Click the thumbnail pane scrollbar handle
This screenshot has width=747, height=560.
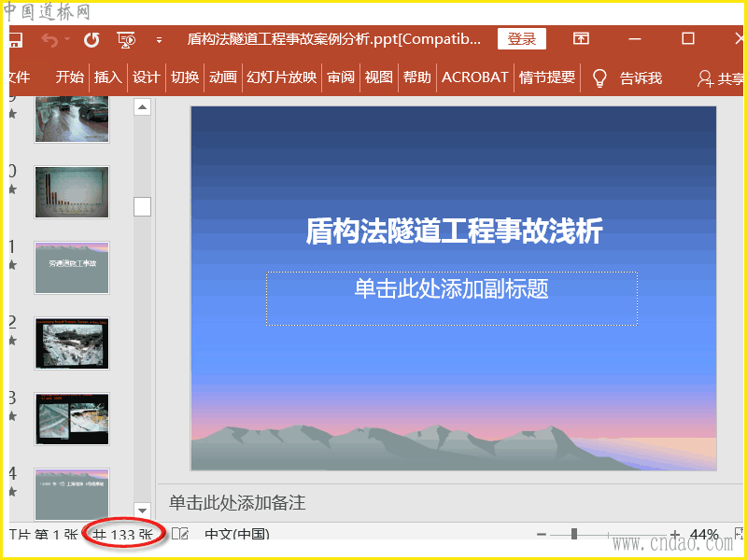[142, 206]
